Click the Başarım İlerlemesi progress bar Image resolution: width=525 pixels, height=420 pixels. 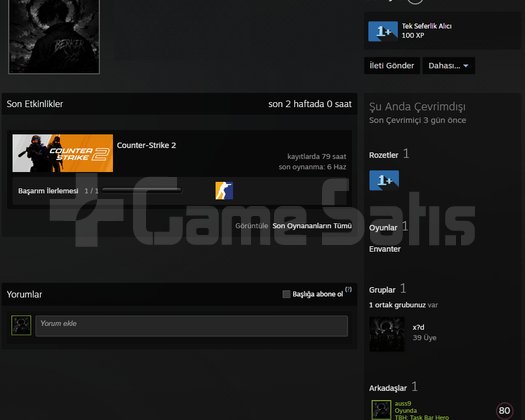pyautogui.click(x=142, y=190)
